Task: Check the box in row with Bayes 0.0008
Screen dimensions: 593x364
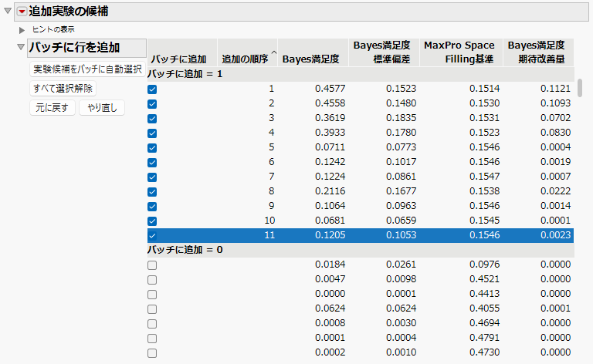Action: click(152, 324)
